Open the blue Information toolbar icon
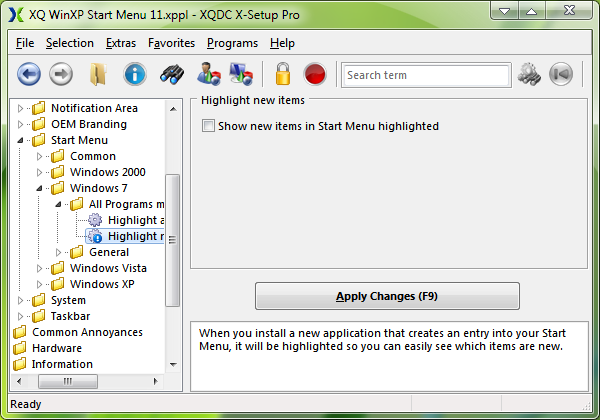600x420 pixels. [135, 74]
